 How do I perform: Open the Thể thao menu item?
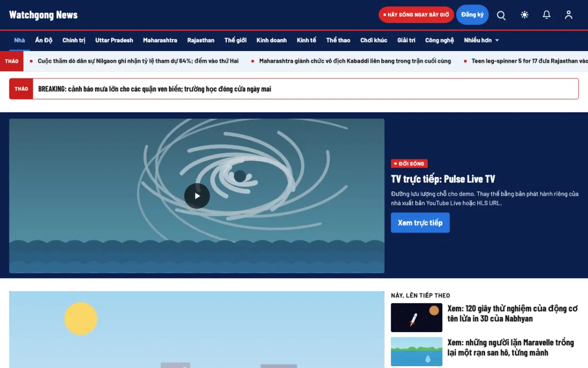[x=338, y=40]
